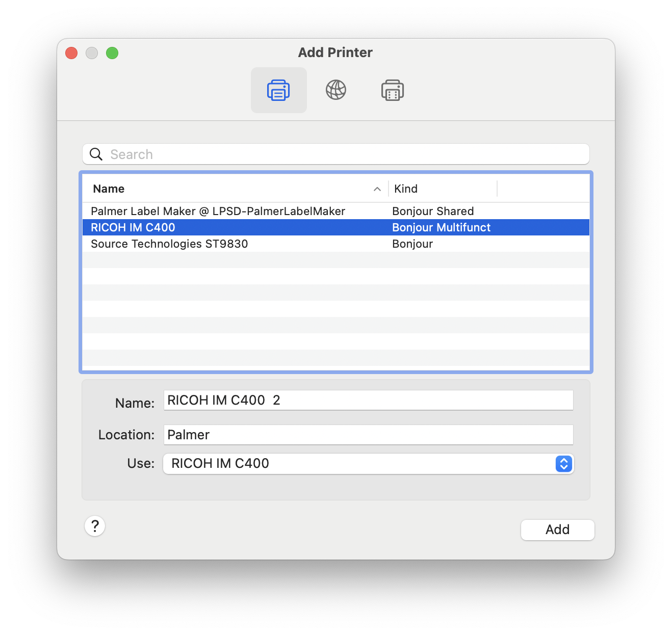Click the magnifying glass search icon
The height and width of the screenshot is (635, 672).
96,154
